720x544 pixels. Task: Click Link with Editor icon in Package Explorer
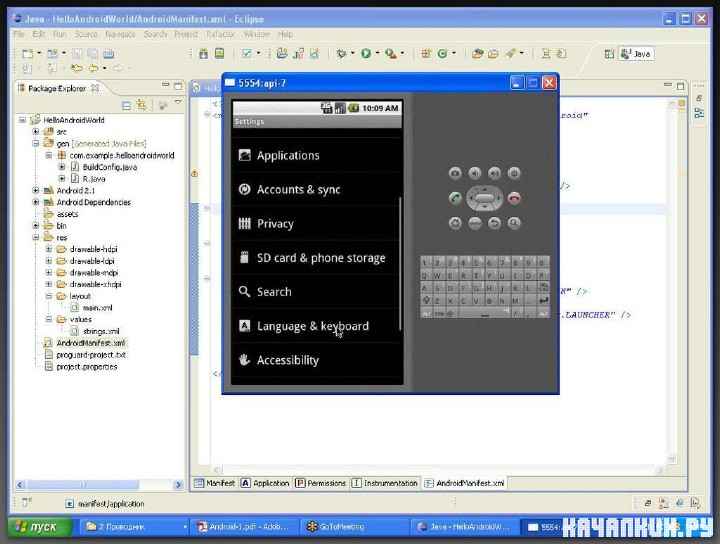click(x=141, y=106)
